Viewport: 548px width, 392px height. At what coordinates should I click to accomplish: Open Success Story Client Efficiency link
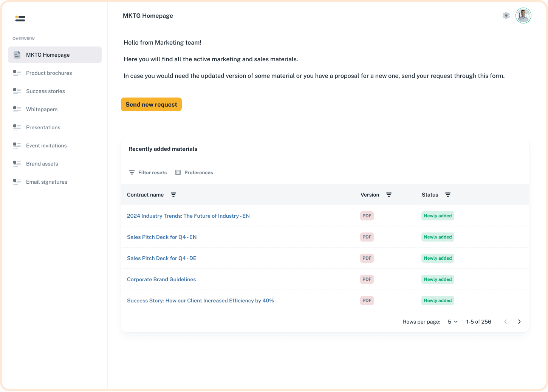point(200,301)
